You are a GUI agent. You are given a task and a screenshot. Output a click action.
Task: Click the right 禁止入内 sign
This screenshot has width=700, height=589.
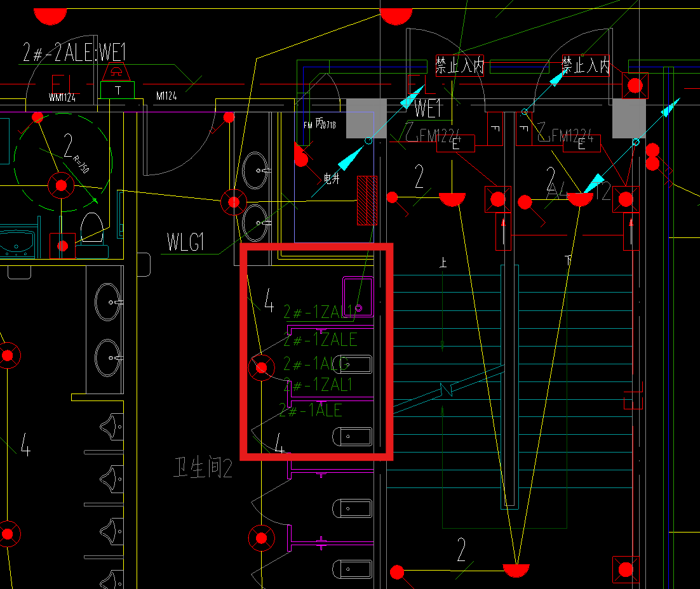[585, 65]
